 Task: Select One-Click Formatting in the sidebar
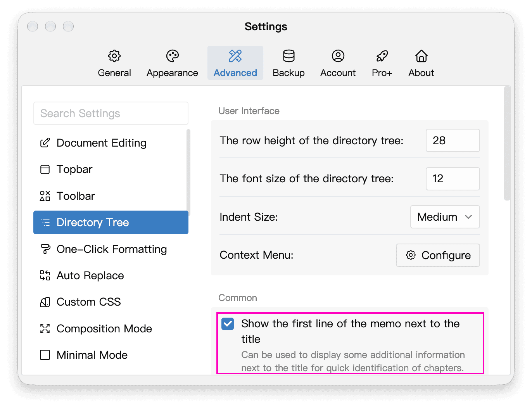pos(111,249)
